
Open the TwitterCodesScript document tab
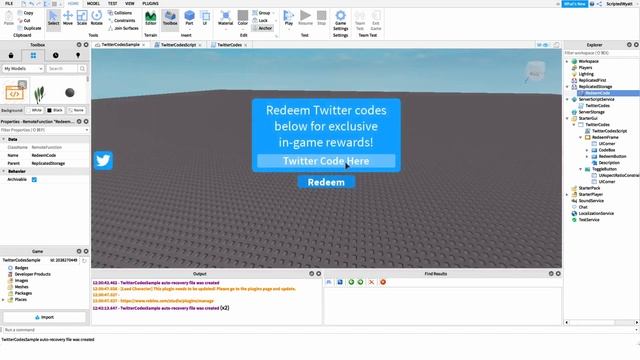[178, 45]
